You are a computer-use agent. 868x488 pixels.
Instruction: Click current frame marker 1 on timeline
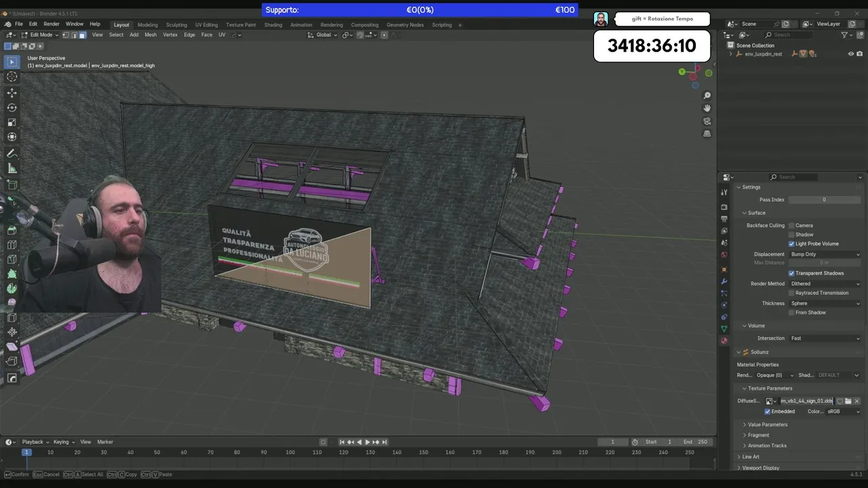[26, 452]
